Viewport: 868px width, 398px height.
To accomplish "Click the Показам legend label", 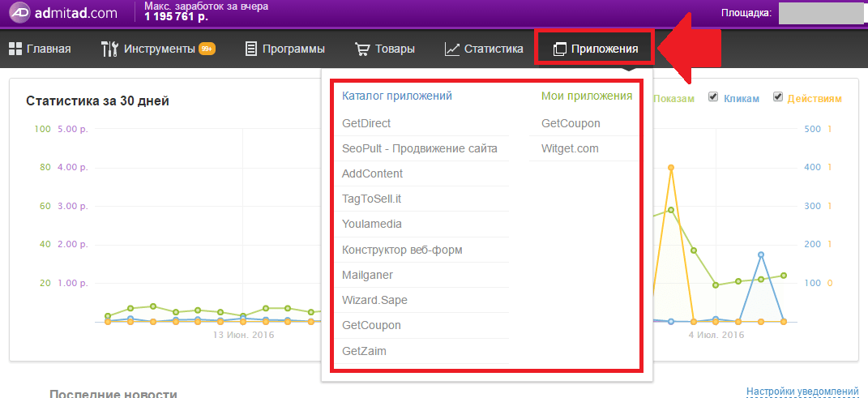I will (673, 99).
